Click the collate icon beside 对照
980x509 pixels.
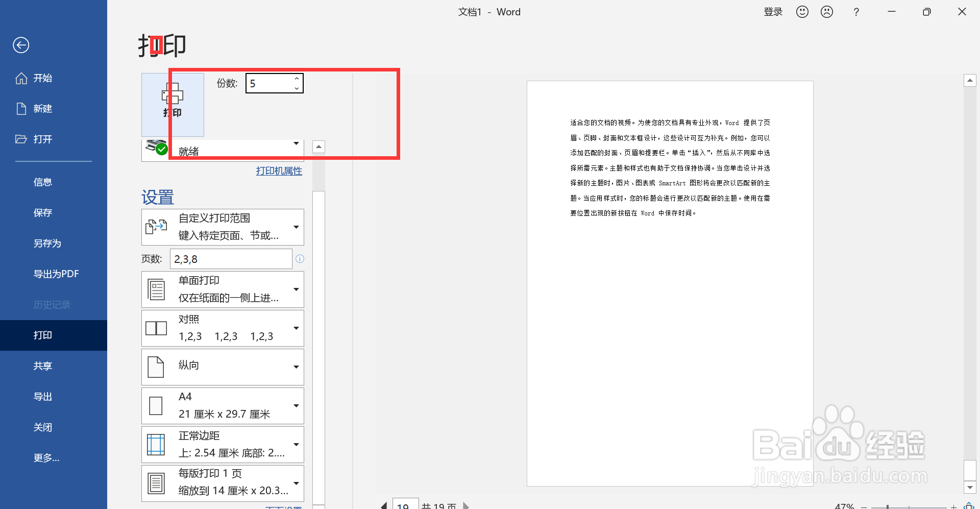point(156,328)
